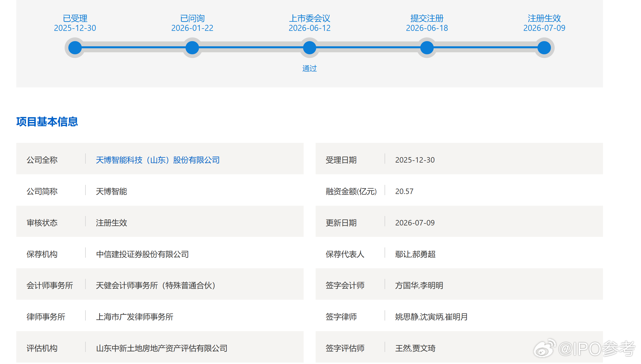Image resolution: width=641 pixels, height=364 pixels.
Task: Click the 公司全称 field label
Action: click(42, 160)
